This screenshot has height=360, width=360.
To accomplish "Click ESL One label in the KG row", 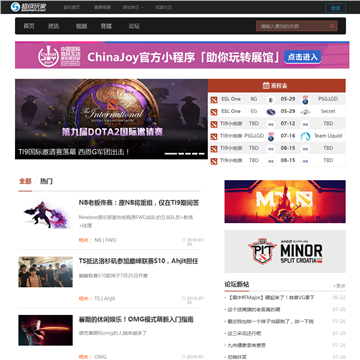I will (x=231, y=99).
